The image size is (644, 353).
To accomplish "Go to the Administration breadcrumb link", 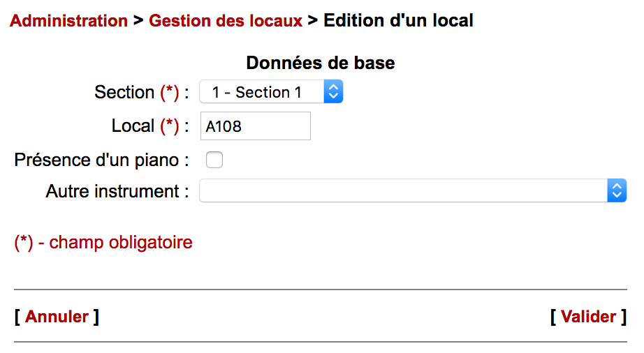I will 68,21.
